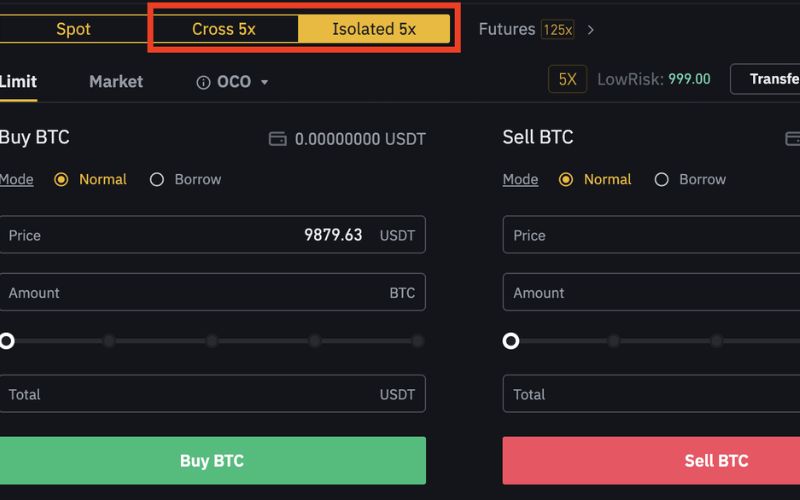Select Borrow mode under Buy BTC
The width and height of the screenshot is (800, 500).
(157, 180)
